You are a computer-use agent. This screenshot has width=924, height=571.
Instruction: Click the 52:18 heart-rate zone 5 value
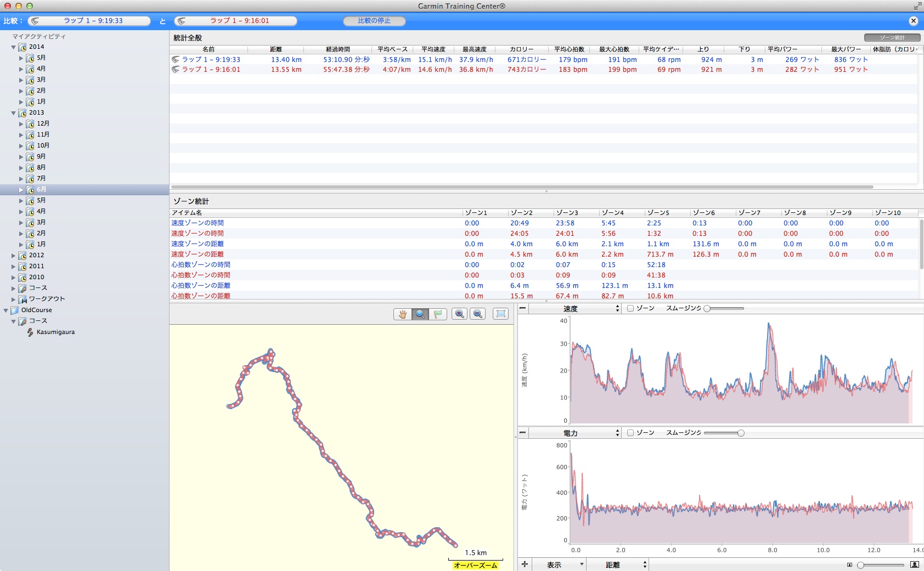(656, 265)
